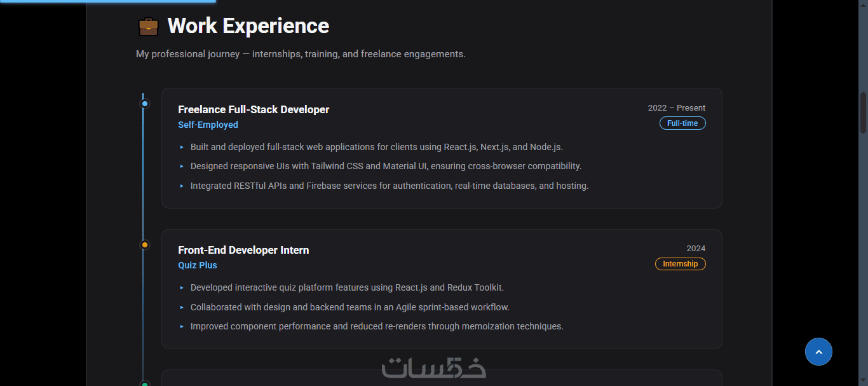Click the Front-End Developer Intern title
The width and height of the screenshot is (868, 386).
(x=243, y=250)
